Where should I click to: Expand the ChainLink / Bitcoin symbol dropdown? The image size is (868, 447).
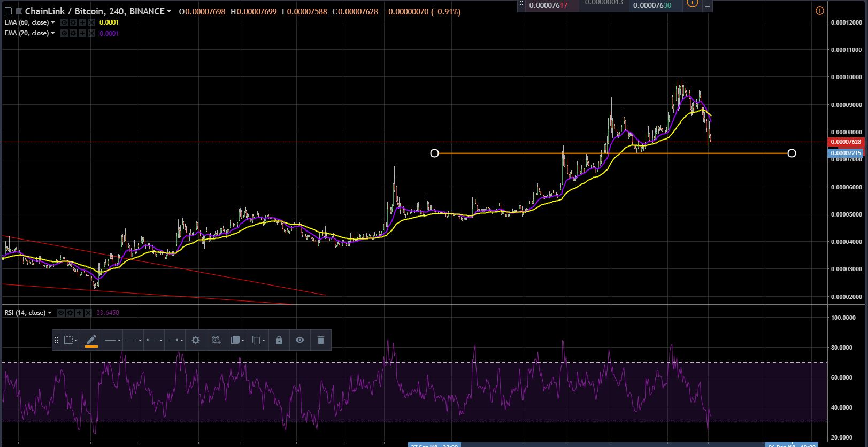pos(169,11)
